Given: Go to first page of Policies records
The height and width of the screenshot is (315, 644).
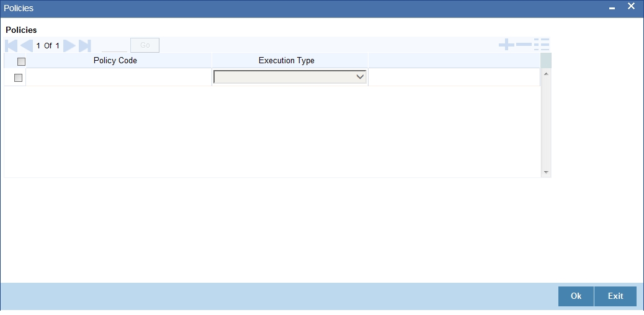Looking at the screenshot, I should 11,46.
